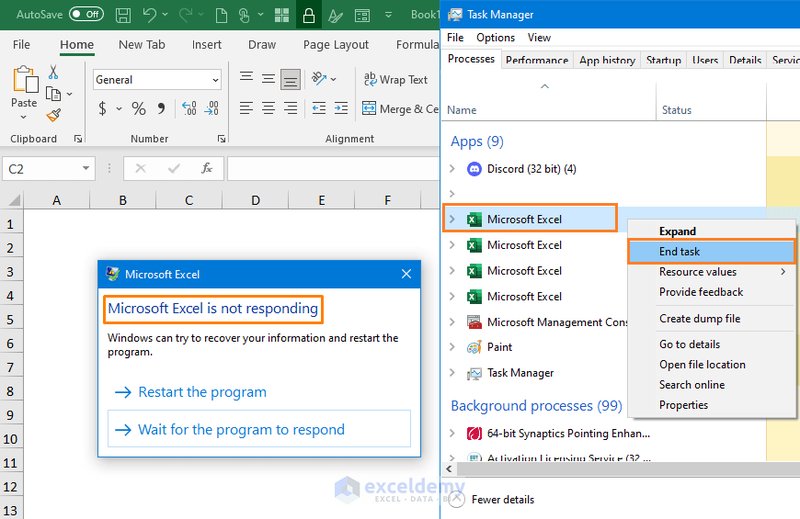Screen dimensions: 800x519
Task: Click Wait for the program to respond
Action: pyautogui.click(x=259, y=429)
